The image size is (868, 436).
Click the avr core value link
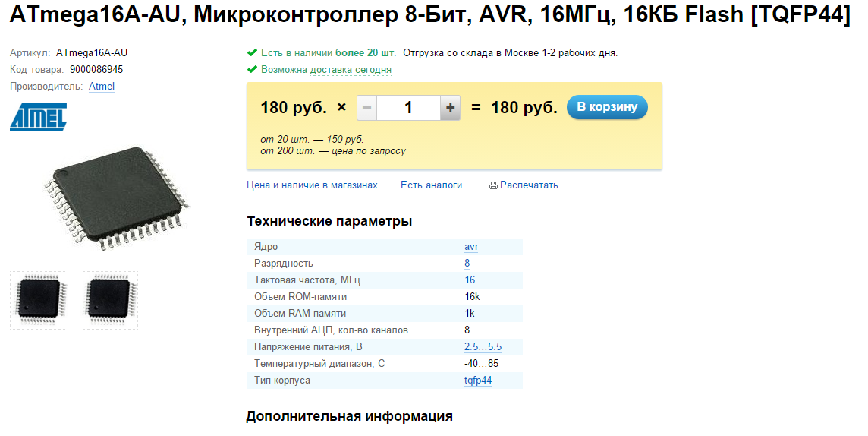pyautogui.click(x=471, y=247)
